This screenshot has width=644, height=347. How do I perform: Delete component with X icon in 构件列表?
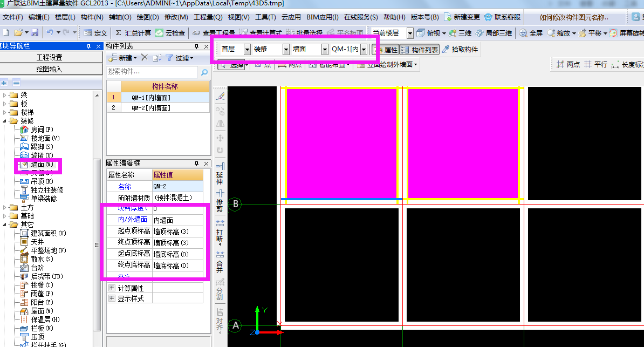tap(144, 58)
